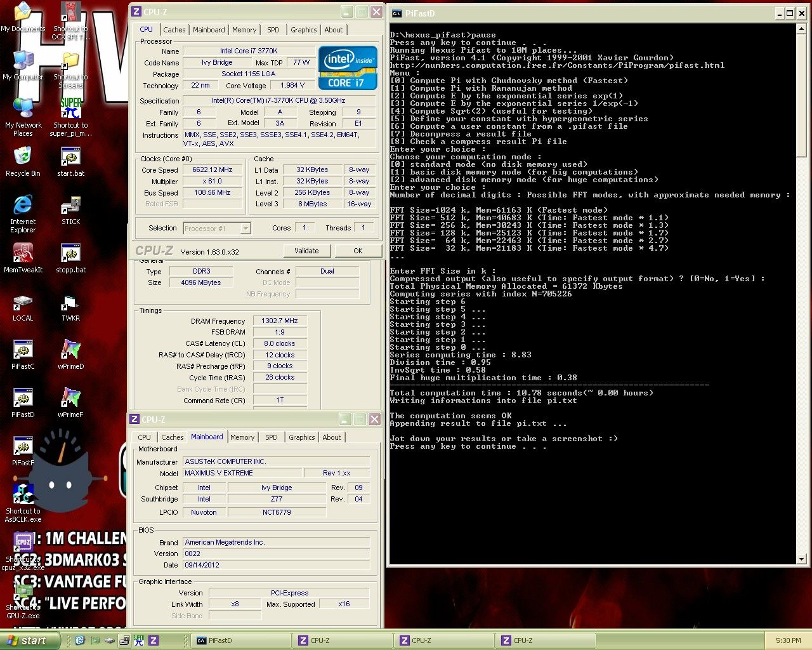The height and width of the screenshot is (650, 812).
Task: Select the PiFastC desktop shortcut
Action: (x=23, y=355)
